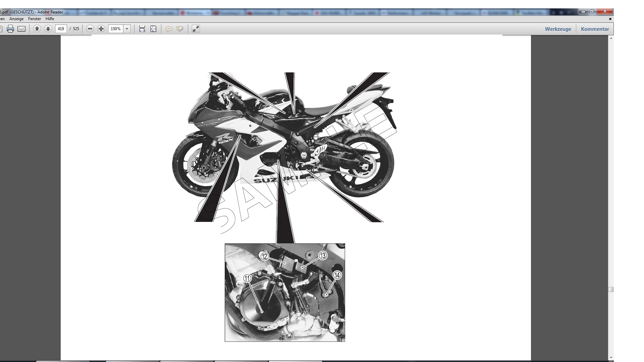Open the zoom level dropdown arrow

[127, 29]
